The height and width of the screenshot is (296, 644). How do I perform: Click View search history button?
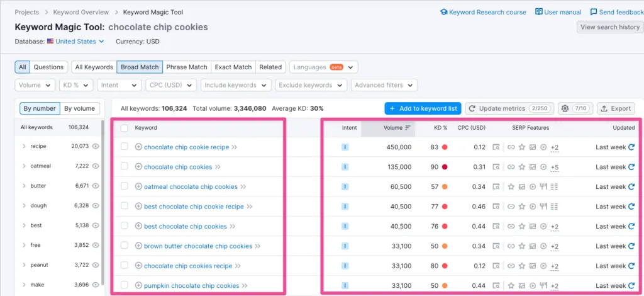click(610, 27)
